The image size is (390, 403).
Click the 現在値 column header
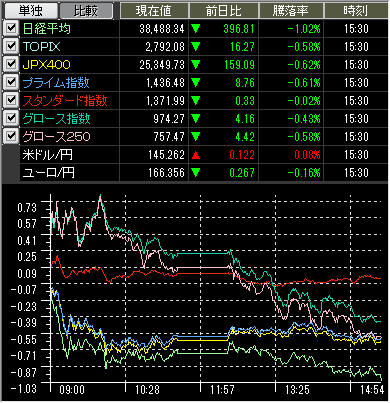154,10
